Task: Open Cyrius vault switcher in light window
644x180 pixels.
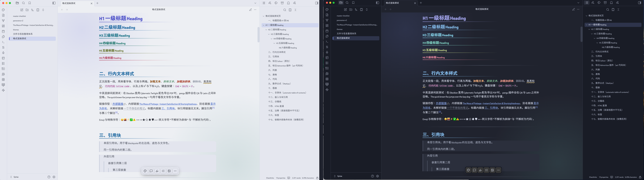Action: click(x=15, y=177)
